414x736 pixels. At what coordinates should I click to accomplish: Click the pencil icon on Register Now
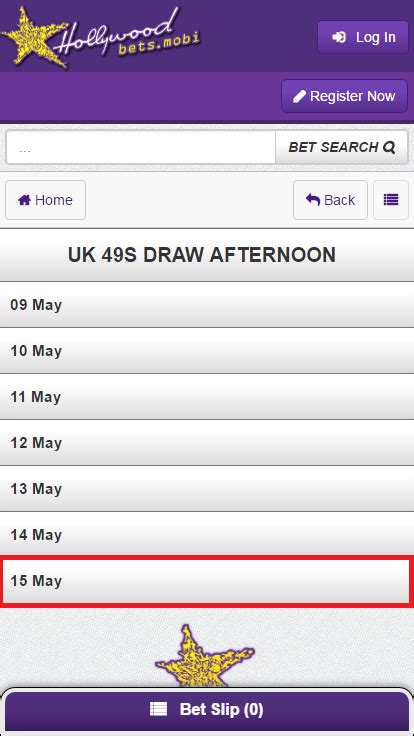[299, 96]
